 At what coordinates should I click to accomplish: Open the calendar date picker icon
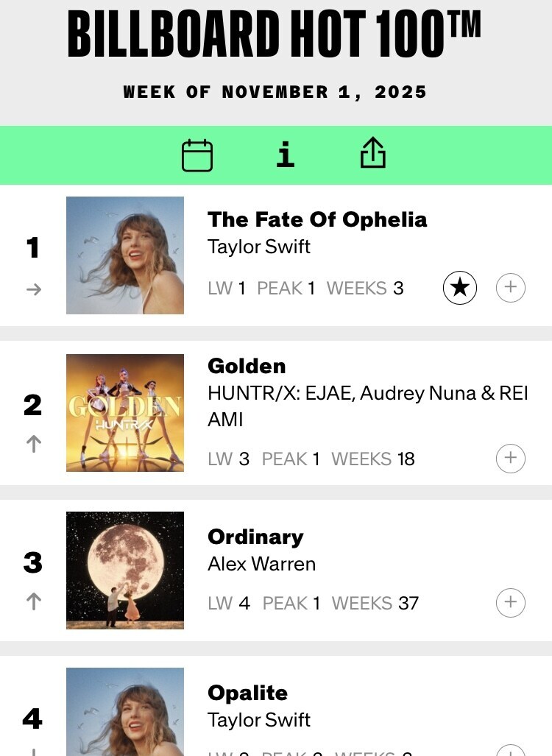197,155
